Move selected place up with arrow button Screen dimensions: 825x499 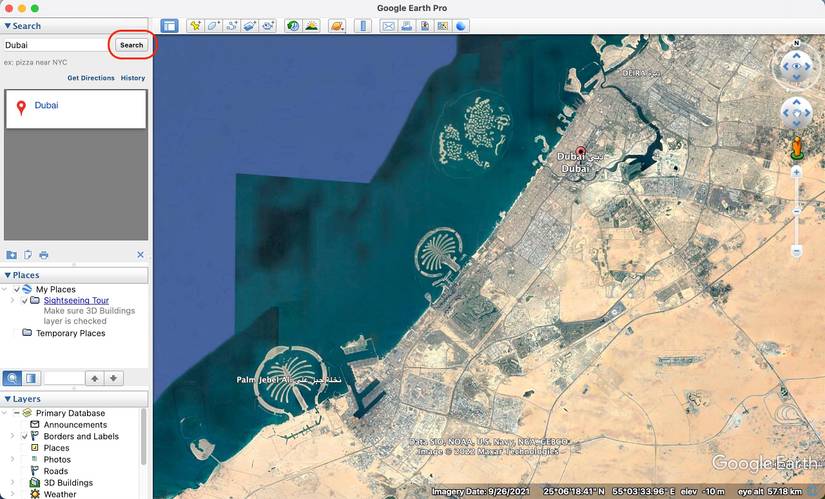[x=95, y=378]
